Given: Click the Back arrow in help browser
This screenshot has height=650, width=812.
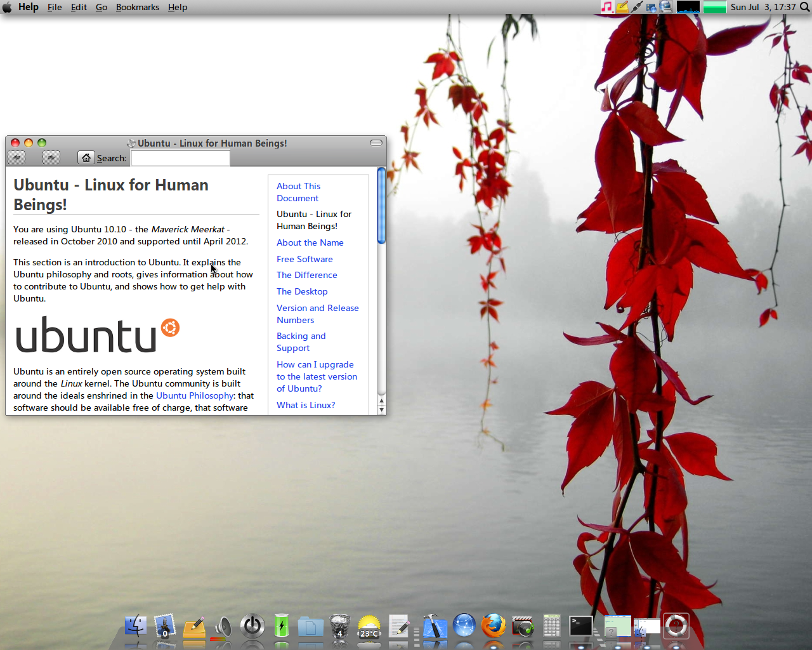Looking at the screenshot, I should pyautogui.click(x=16, y=157).
